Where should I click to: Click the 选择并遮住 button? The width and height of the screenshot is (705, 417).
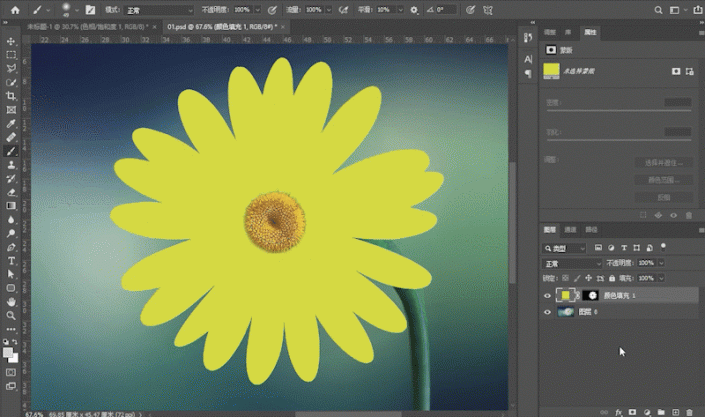tap(663, 162)
